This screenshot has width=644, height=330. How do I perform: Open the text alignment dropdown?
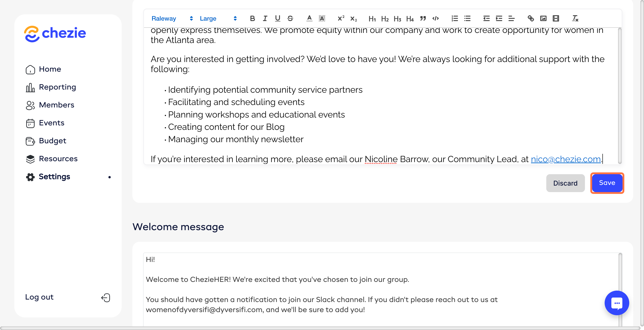(511, 18)
